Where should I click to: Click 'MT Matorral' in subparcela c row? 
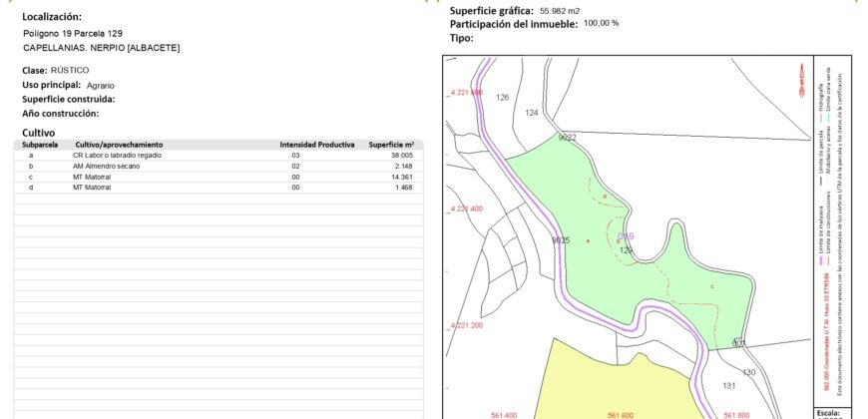coord(92,178)
